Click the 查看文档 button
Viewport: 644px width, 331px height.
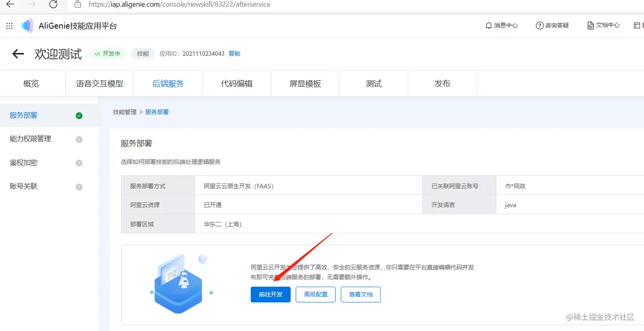[361, 295]
